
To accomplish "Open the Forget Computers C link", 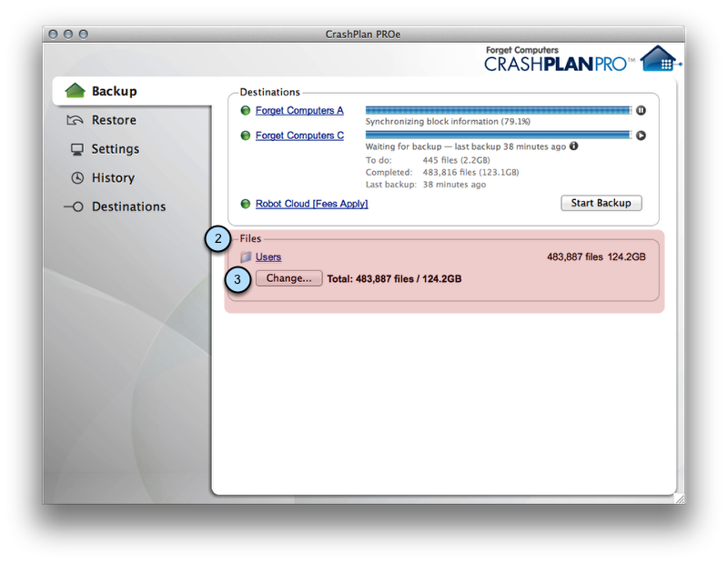I will 299,136.
